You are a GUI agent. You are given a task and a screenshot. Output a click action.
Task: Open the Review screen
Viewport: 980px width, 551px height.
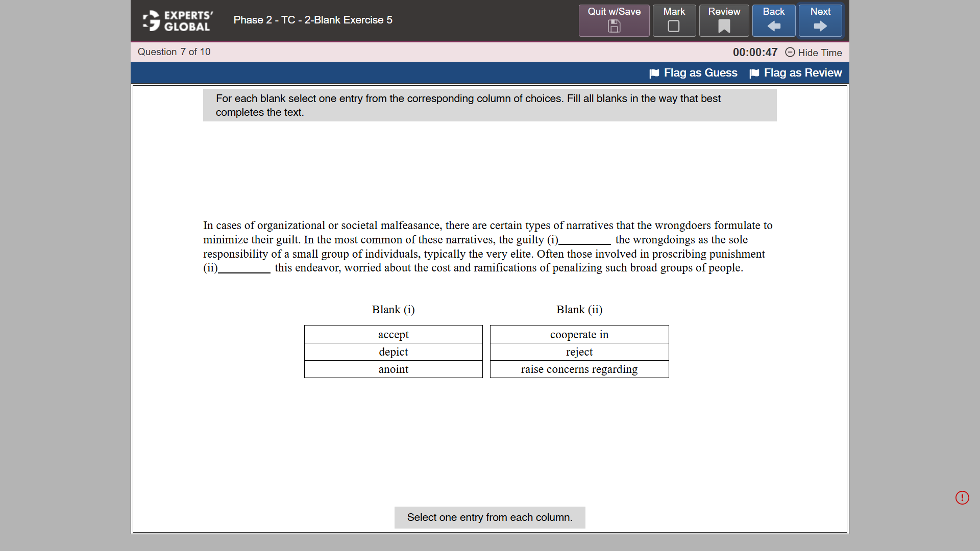[724, 20]
